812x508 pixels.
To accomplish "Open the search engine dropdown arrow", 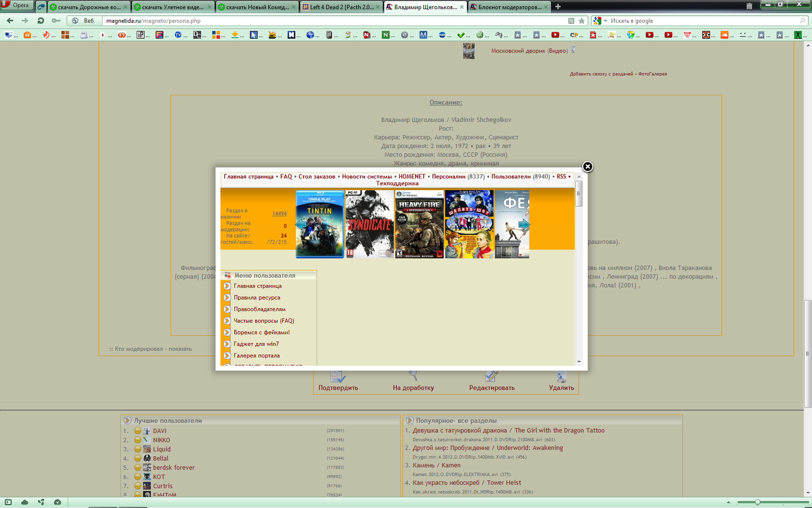I will pyautogui.click(x=605, y=21).
